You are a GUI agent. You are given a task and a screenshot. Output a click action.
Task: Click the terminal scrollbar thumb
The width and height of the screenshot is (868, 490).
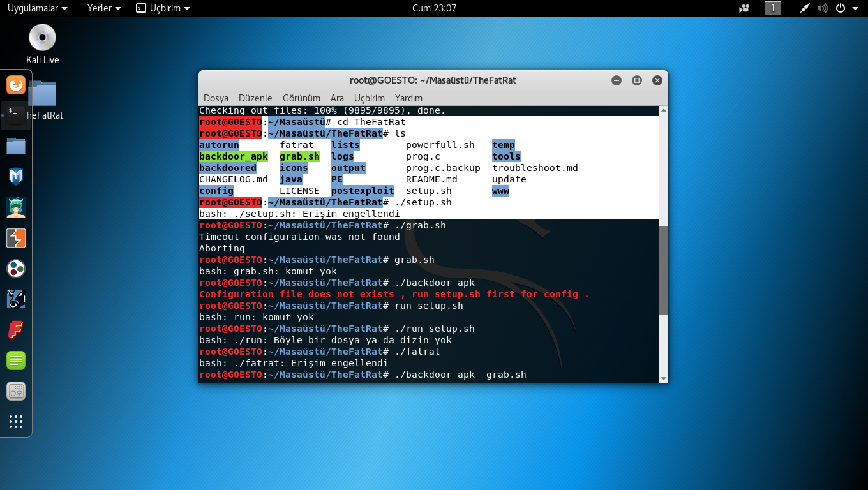pyautogui.click(x=664, y=270)
